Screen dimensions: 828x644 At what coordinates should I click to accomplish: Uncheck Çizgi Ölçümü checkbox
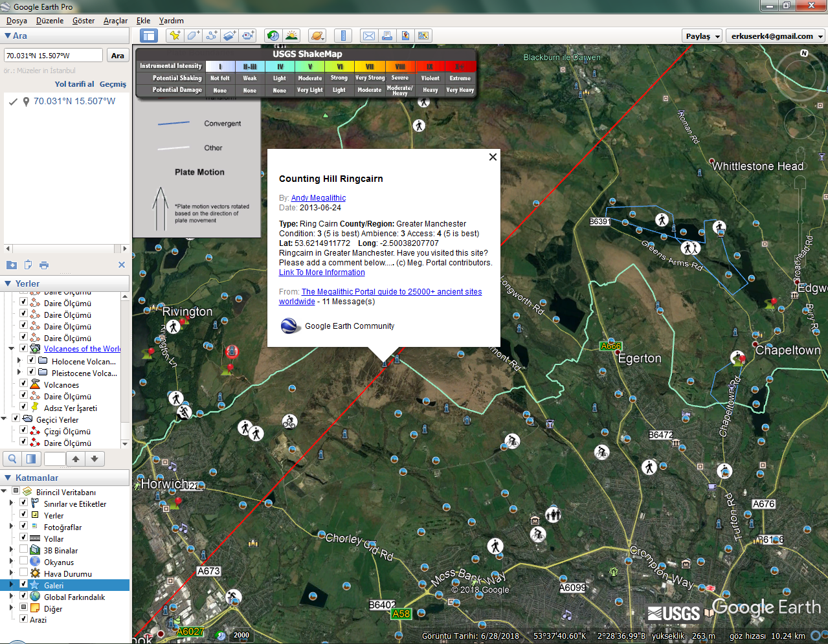(23, 430)
